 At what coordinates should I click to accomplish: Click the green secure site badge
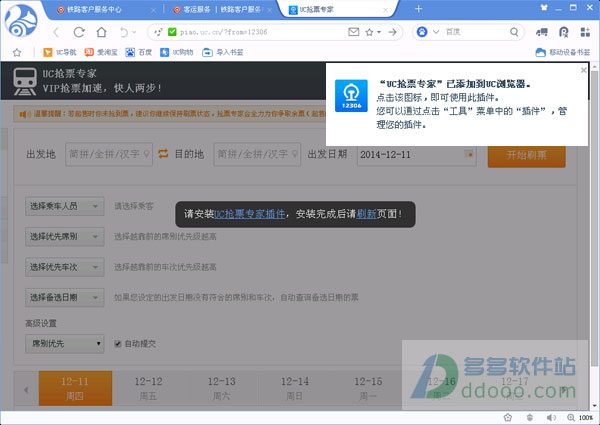click(x=172, y=32)
